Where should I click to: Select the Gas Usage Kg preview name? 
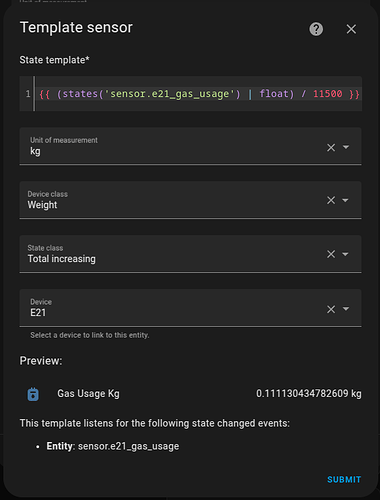[x=88, y=394]
